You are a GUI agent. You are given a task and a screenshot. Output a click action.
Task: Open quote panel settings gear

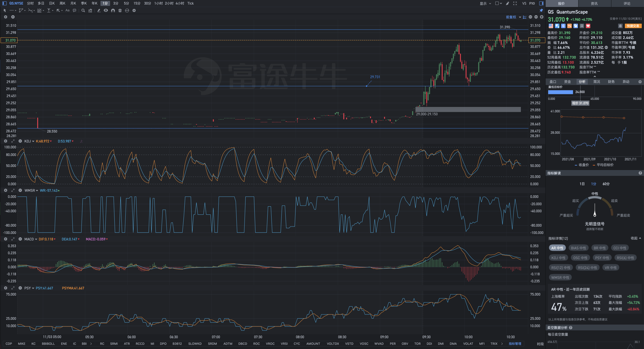640,82
